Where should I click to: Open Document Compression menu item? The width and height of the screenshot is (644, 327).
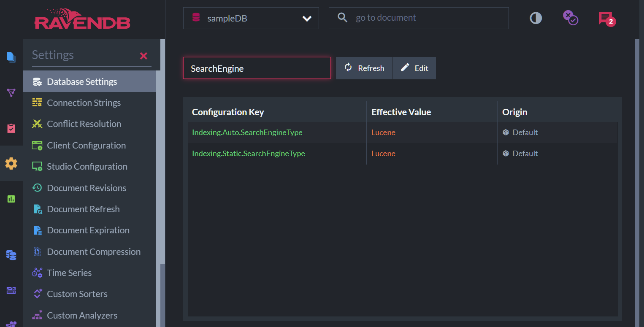(89, 252)
